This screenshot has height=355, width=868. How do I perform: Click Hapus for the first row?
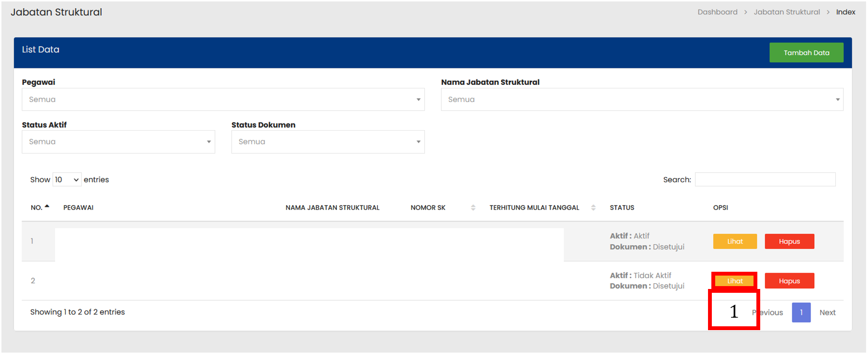coord(789,242)
